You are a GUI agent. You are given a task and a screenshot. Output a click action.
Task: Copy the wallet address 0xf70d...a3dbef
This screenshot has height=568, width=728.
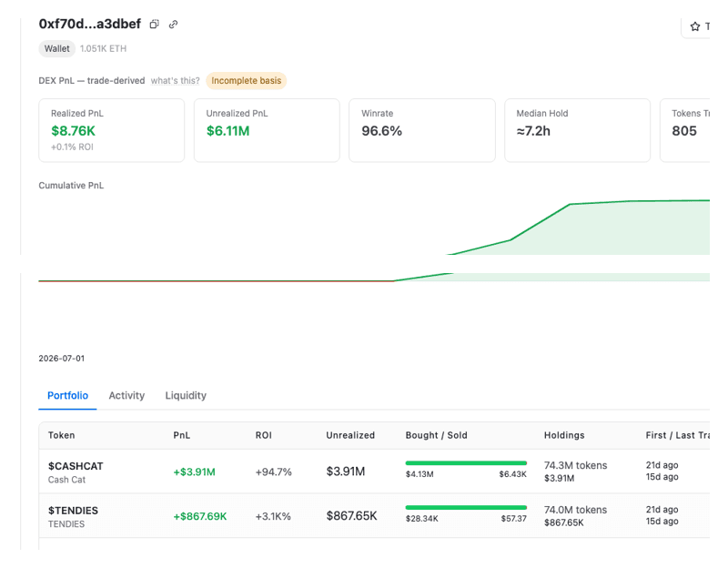coord(154,25)
